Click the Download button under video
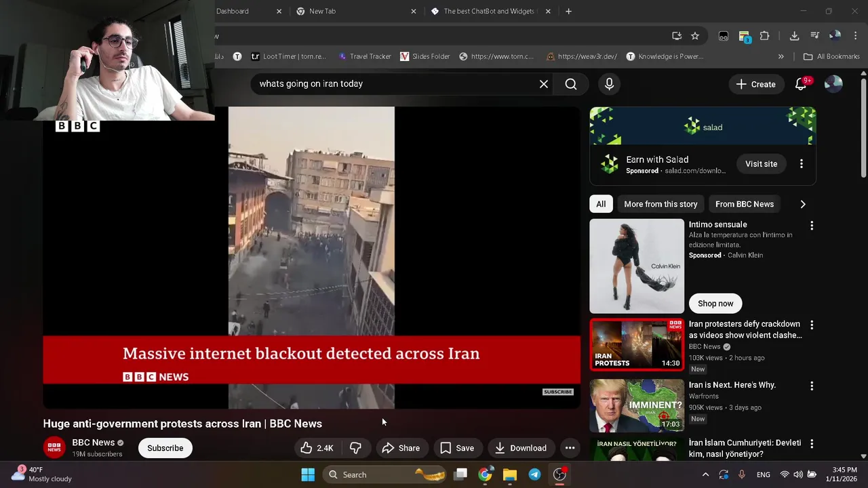The height and width of the screenshot is (488, 868). coord(521,448)
